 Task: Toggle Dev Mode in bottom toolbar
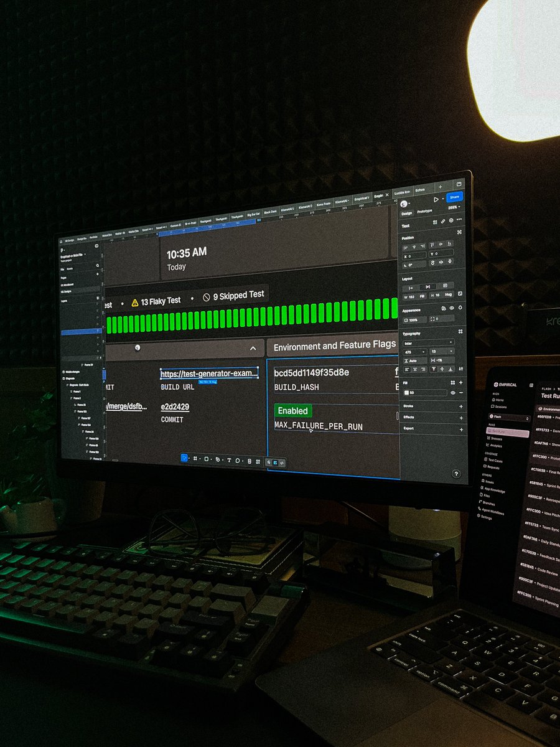coord(282,463)
